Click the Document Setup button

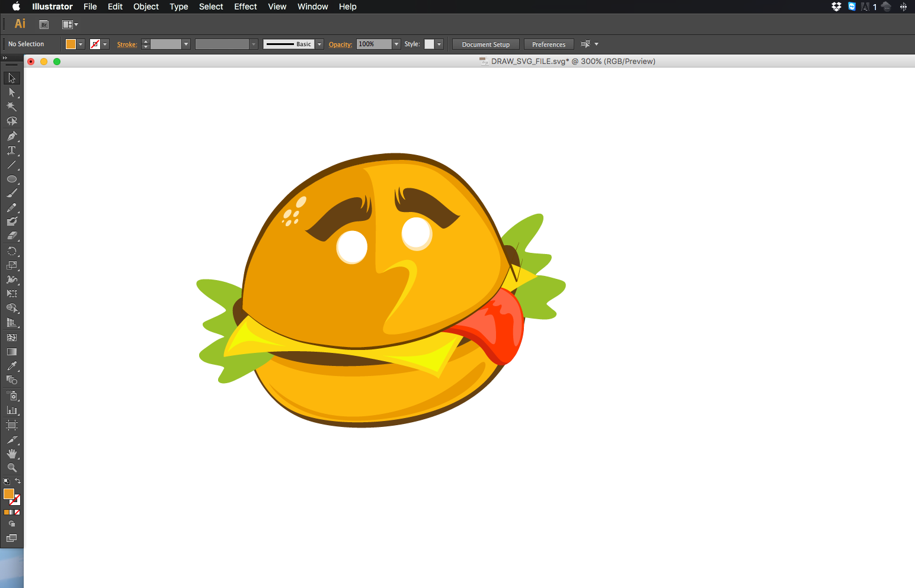pos(485,44)
